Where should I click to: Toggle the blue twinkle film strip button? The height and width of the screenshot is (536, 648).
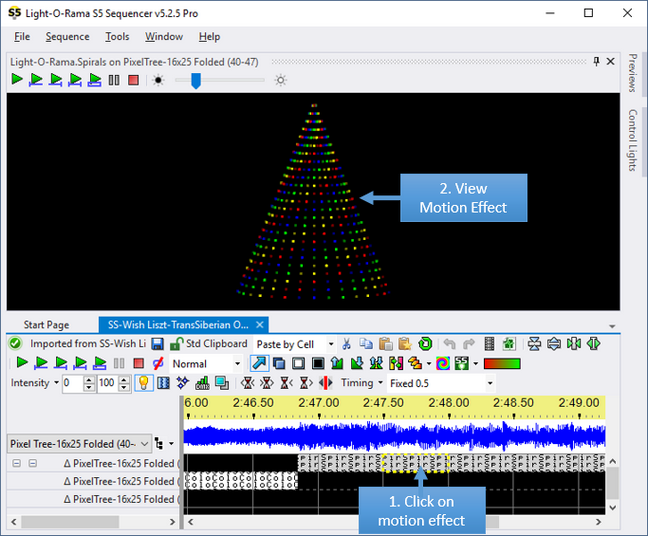[163, 383]
